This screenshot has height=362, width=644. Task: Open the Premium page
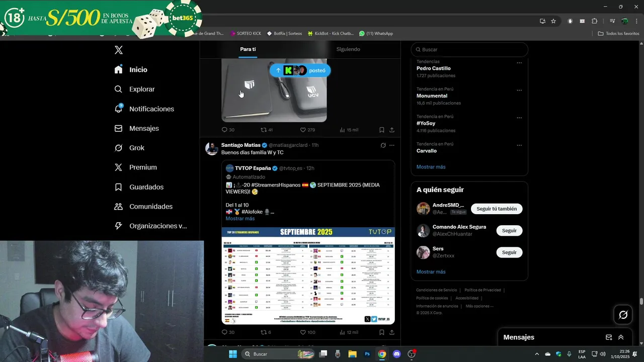pos(135,167)
